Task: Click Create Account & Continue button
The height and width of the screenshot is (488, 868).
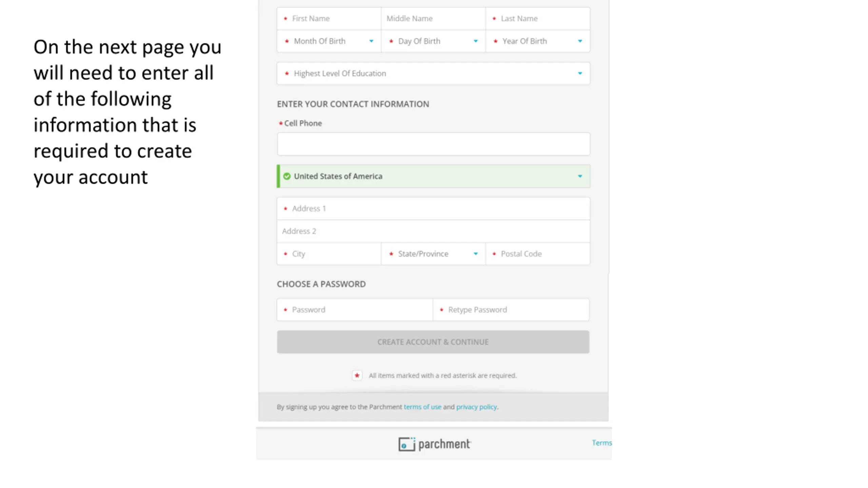Action: coord(433,342)
